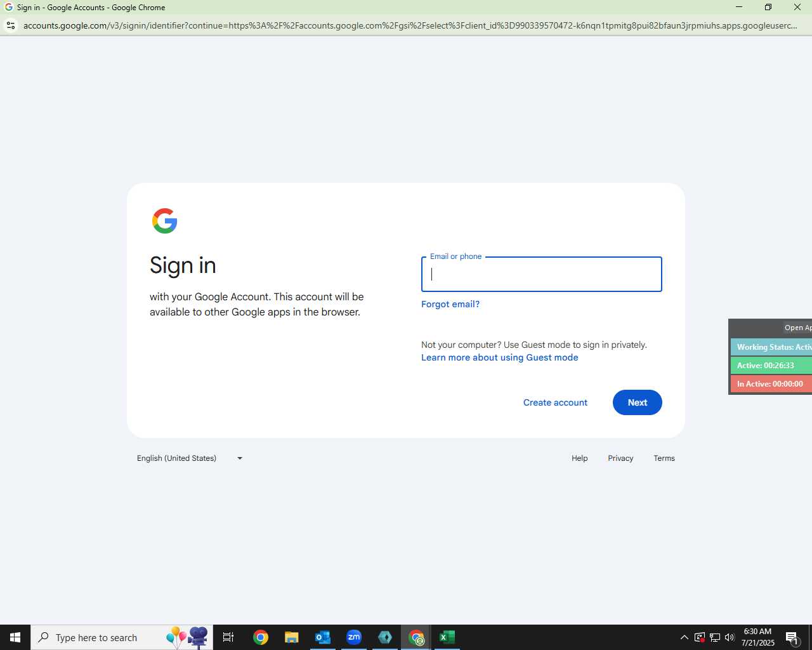Open the English (United States) language dropdown
The height and width of the screenshot is (650, 812).
pyautogui.click(x=190, y=458)
